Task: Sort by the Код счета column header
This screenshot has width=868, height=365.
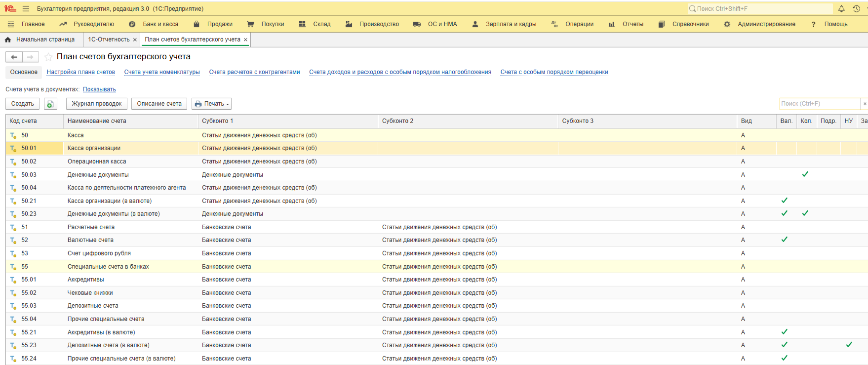Action: 35,121
